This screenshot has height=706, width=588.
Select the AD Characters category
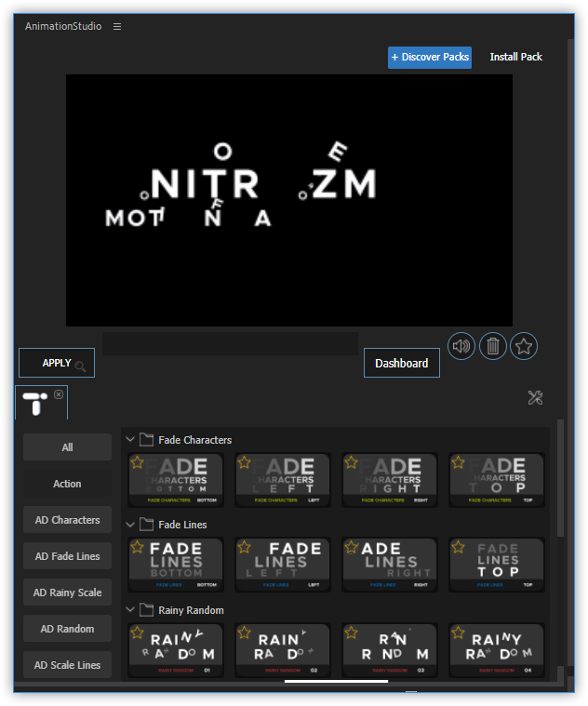[x=67, y=520]
